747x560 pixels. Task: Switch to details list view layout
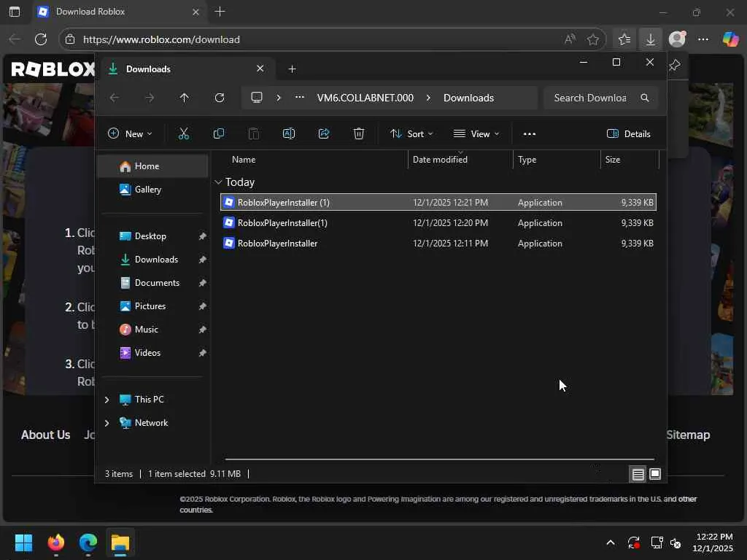tap(638, 474)
